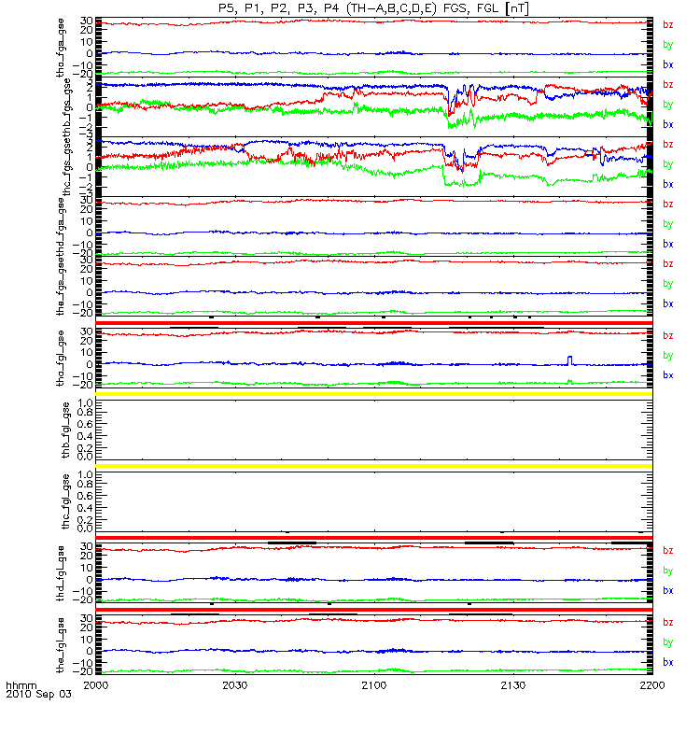700x747 pixels.
Task: Click the by legend label of the thd_fgs_gse panel
Action: point(668,224)
